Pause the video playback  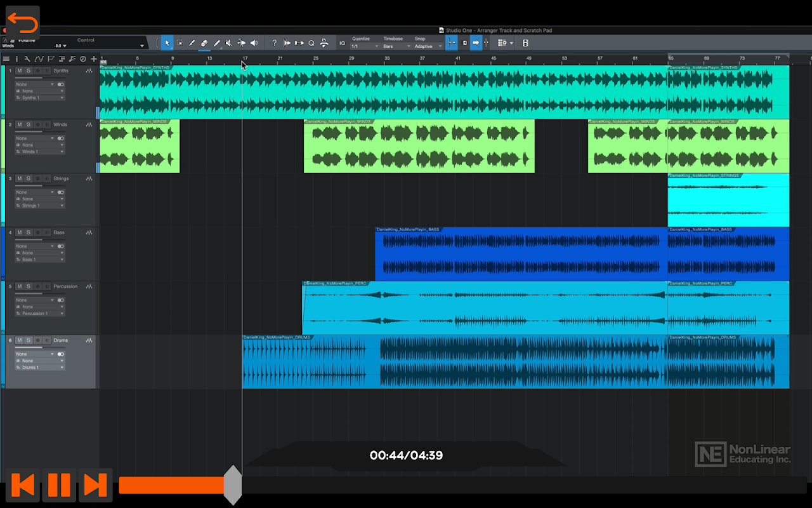point(59,485)
